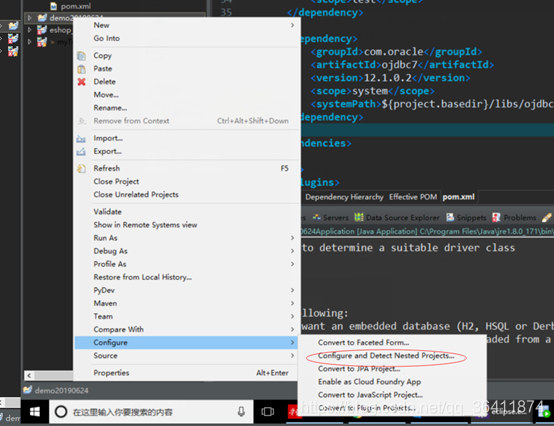Switch to pom.xml editor tab
Screen dimensions: 554x426
[x=459, y=197]
